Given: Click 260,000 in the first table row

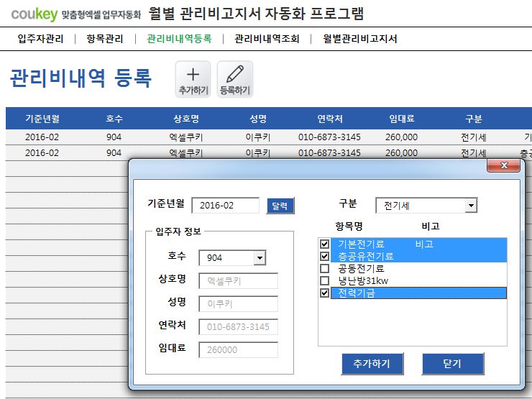Looking at the screenshot, I should tap(401, 137).
